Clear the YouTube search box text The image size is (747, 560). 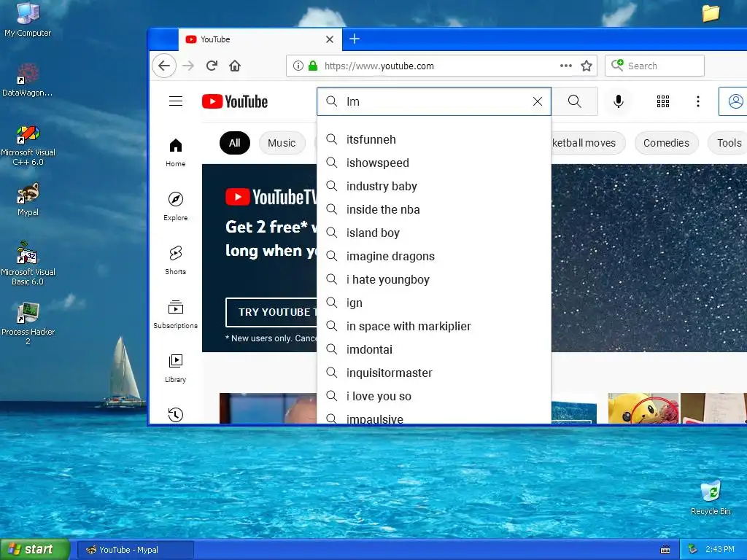point(538,101)
